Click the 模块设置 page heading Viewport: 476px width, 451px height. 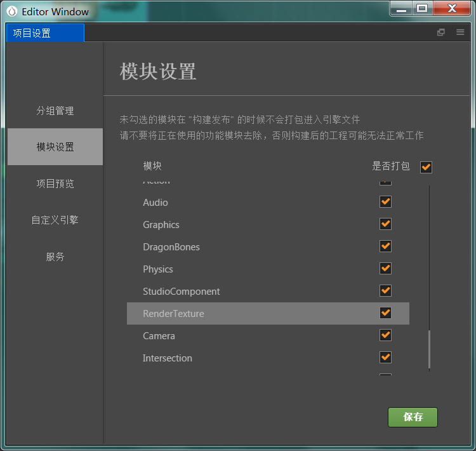tap(158, 71)
